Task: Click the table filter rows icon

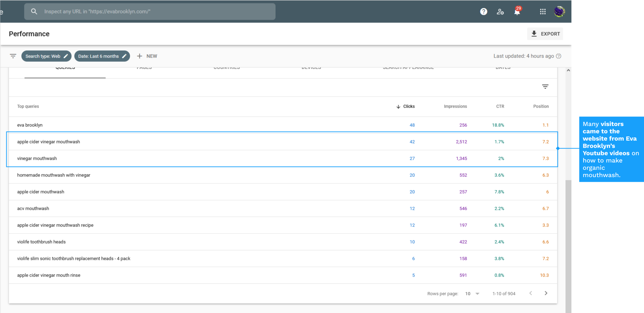Action: point(545,87)
